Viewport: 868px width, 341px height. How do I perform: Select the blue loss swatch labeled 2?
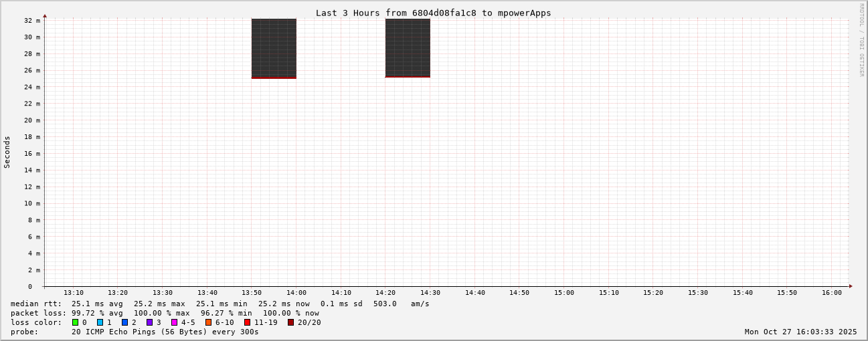[124, 322]
